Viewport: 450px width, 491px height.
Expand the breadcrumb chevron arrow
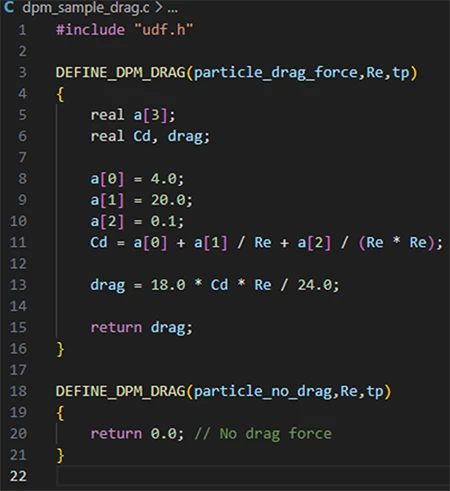click(x=159, y=8)
